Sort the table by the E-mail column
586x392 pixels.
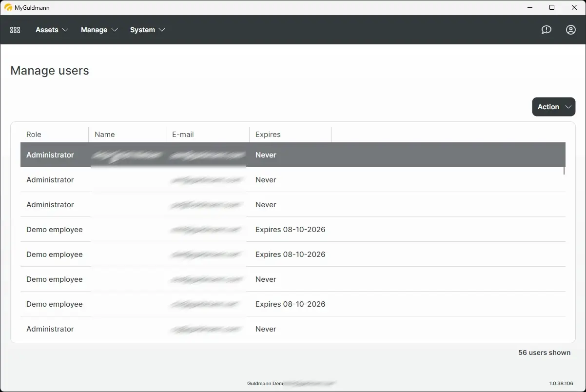(x=183, y=134)
